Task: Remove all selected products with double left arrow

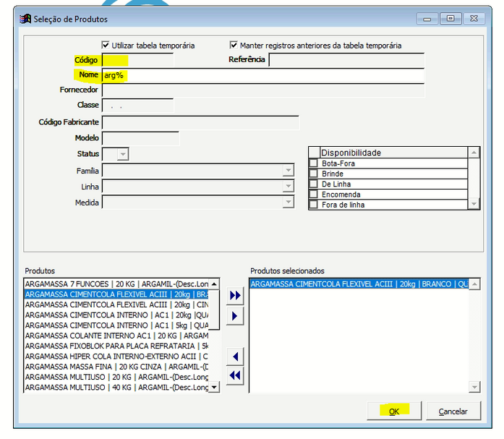Action: point(235,375)
